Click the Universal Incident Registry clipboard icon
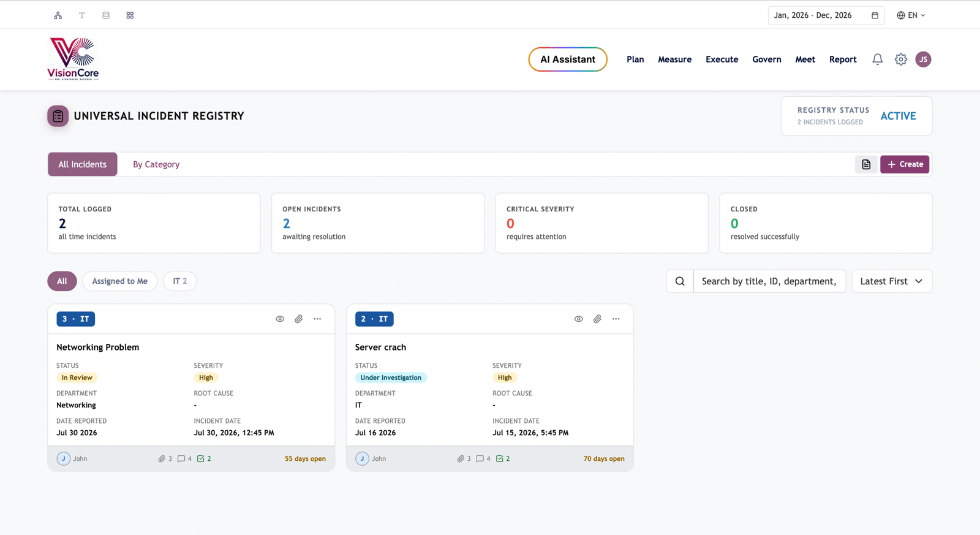 pos(58,116)
